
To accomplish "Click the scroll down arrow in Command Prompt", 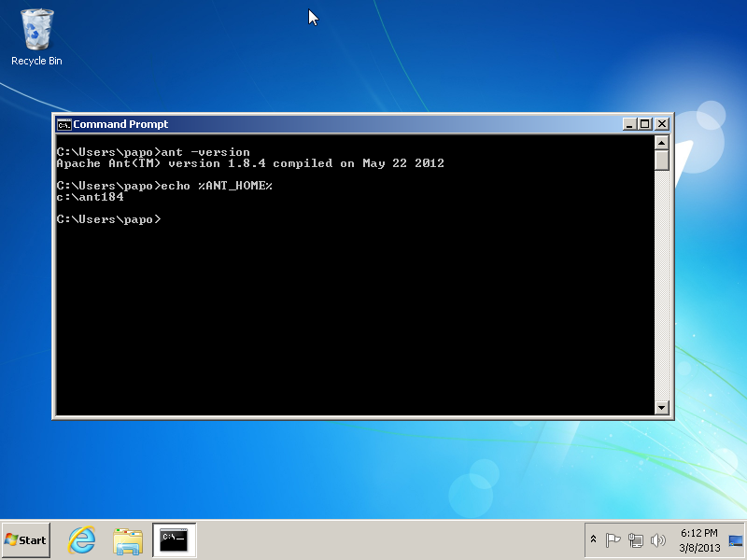I will click(x=662, y=408).
